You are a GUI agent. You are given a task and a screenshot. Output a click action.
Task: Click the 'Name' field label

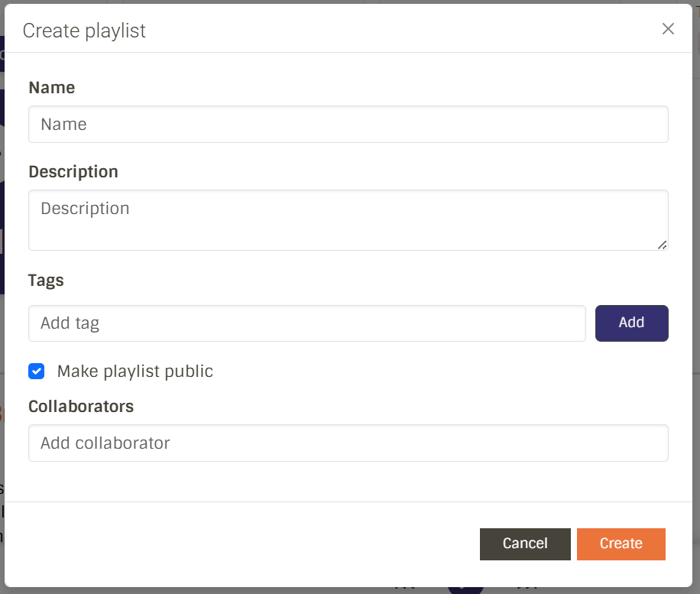coord(51,88)
